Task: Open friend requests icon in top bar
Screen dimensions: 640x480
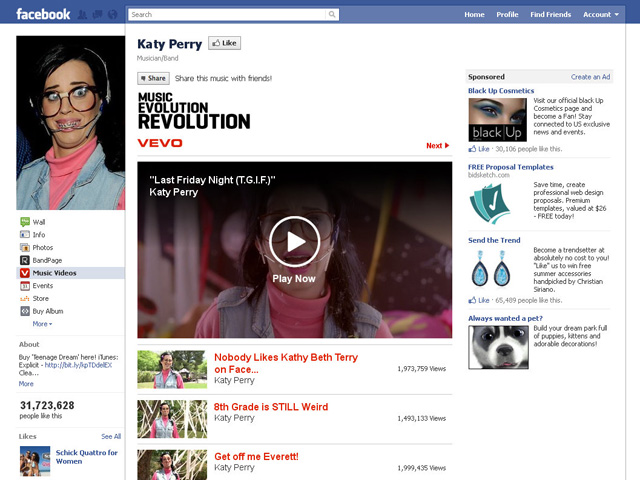Action: [82, 15]
